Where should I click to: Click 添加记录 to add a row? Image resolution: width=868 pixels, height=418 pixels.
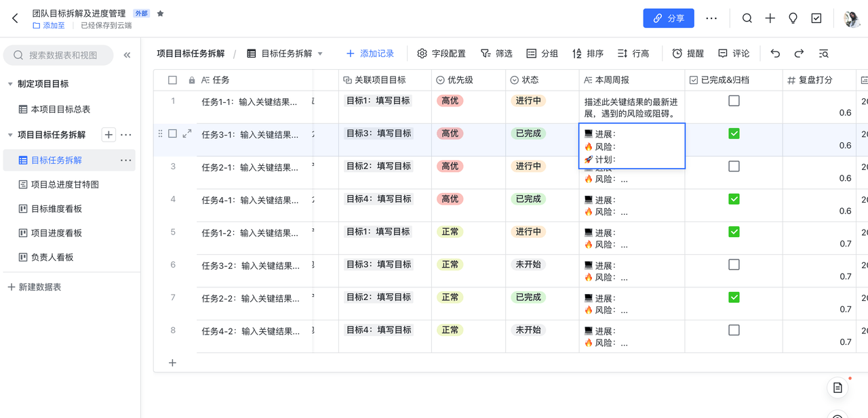tap(370, 54)
